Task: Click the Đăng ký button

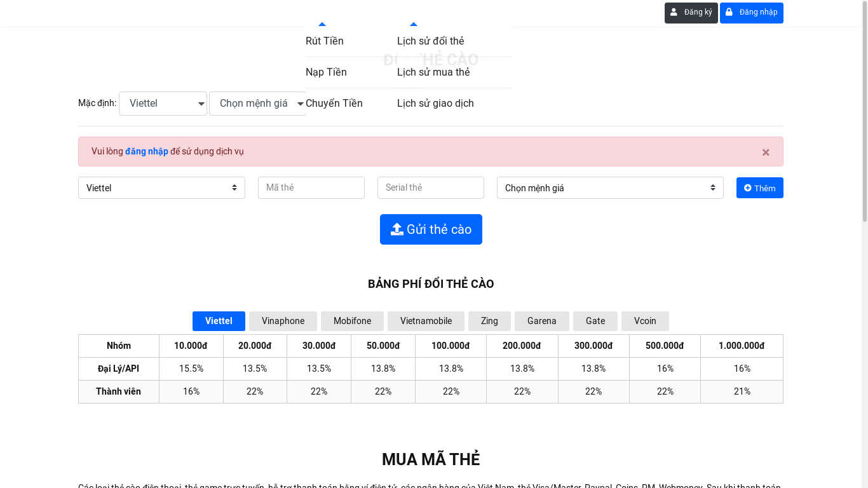Action: [691, 13]
